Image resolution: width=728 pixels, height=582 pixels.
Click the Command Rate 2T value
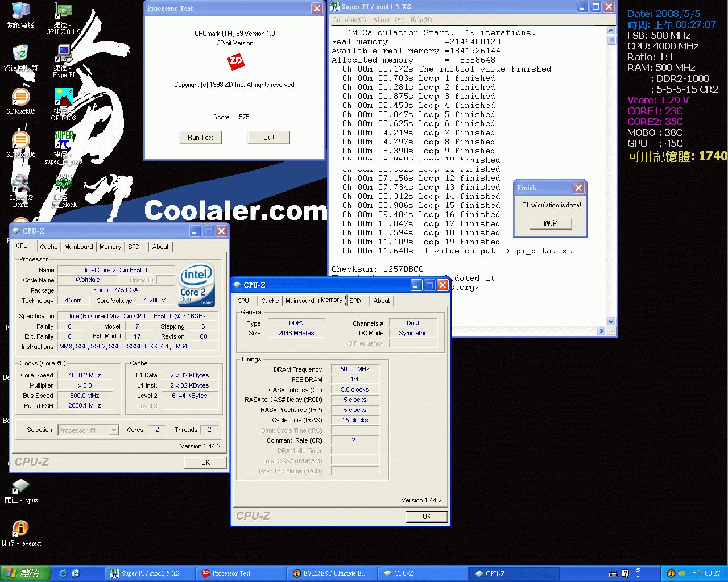point(355,440)
